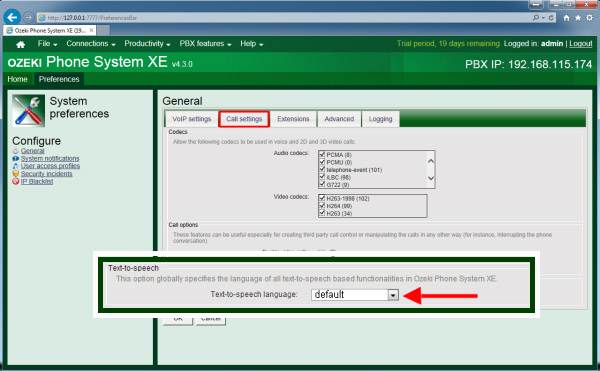Image resolution: width=600 pixels, height=371 pixels.
Task: Open the address bar search dropdown arrow
Action: pos(543,18)
